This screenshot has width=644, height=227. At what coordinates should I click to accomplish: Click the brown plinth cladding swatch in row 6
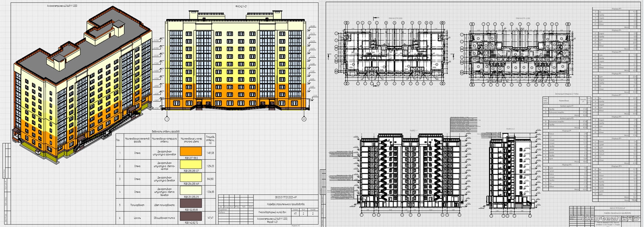[x=191, y=217]
